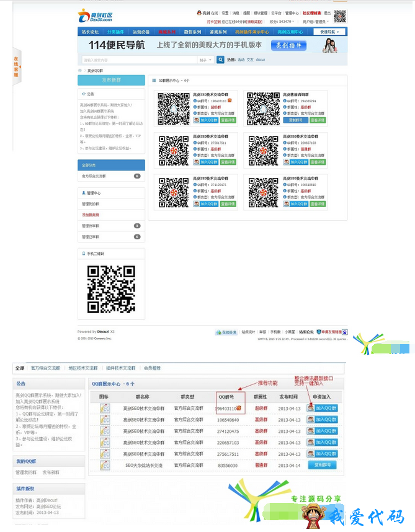Click the person icon beside 管理中心

coord(84,193)
